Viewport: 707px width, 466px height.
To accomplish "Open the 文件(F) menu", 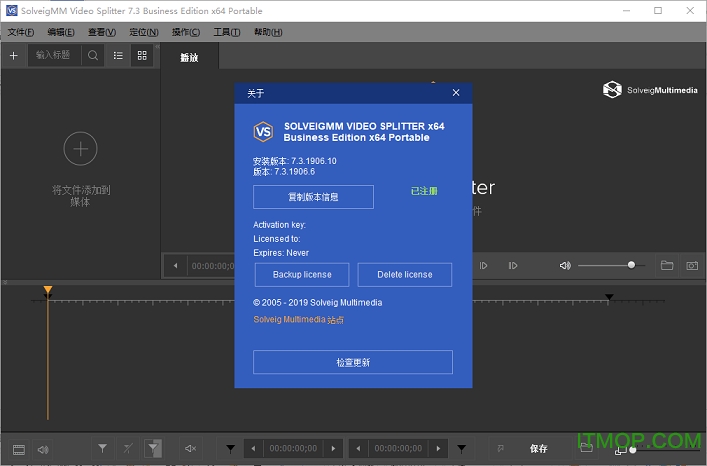I will point(21,32).
